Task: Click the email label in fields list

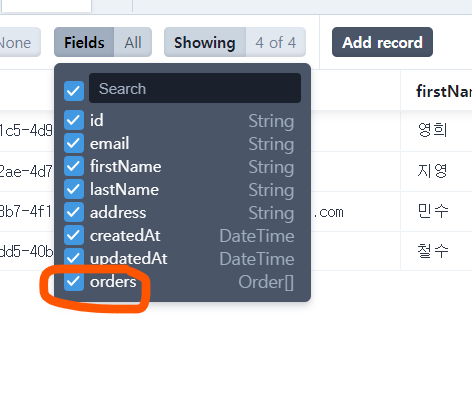Action: point(109,143)
